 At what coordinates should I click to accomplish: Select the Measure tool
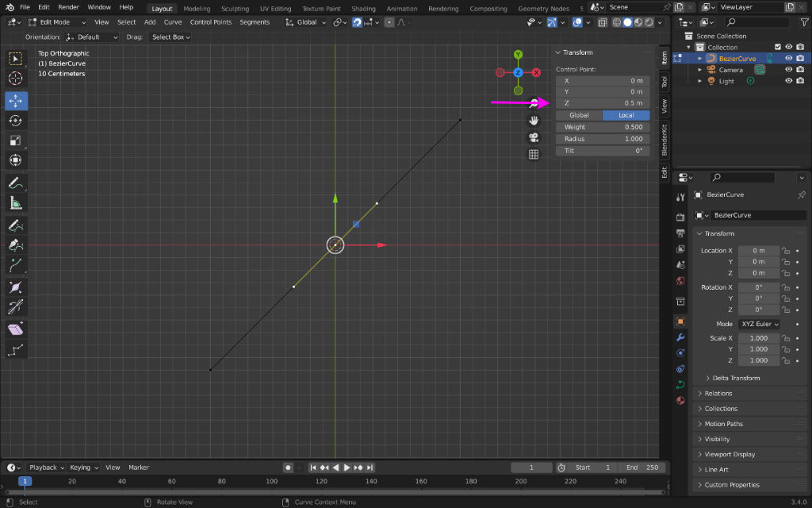point(16,202)
